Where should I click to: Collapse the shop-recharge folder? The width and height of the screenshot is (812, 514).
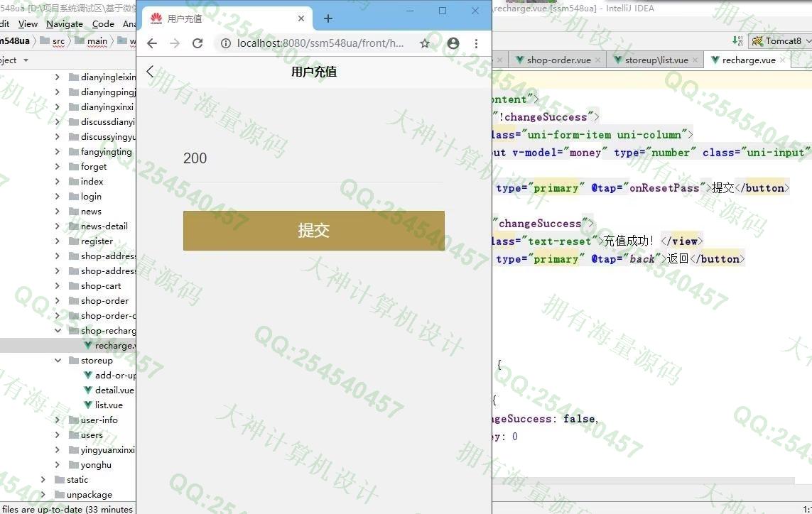point(58,331)
